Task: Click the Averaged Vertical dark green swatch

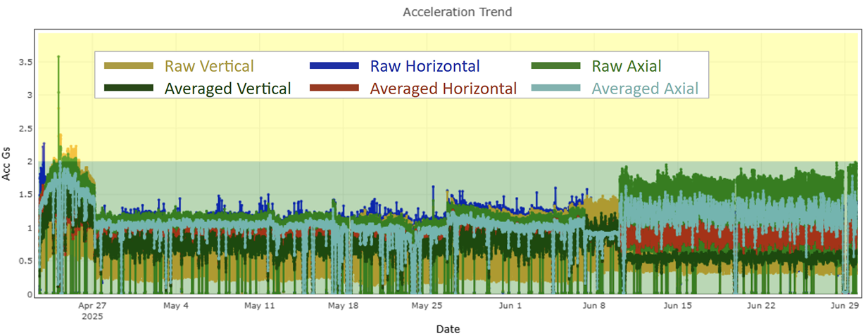Action: pos(128,88)
